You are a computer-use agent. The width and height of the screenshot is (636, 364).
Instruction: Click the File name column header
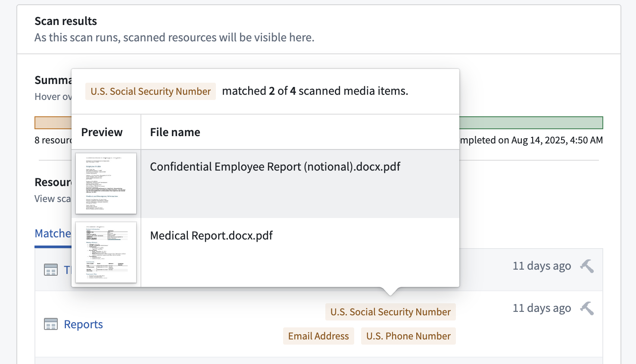(175, 132)
